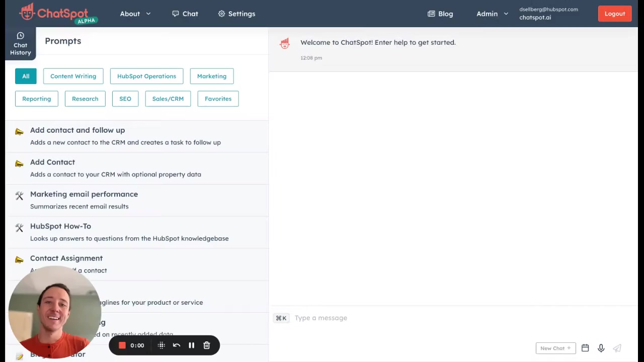Select the All prompts filter
The height and width of the screenshot is (362, 644).
(x=26, y=76)
